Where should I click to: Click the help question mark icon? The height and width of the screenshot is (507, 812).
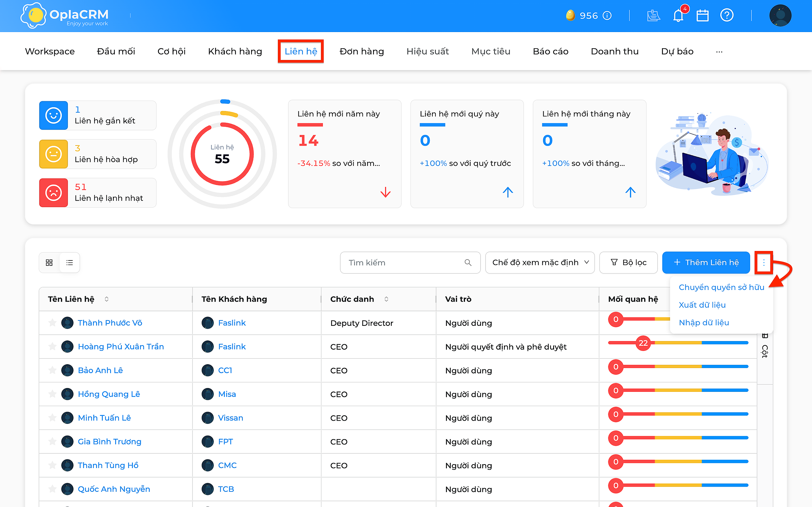[727, 16]
